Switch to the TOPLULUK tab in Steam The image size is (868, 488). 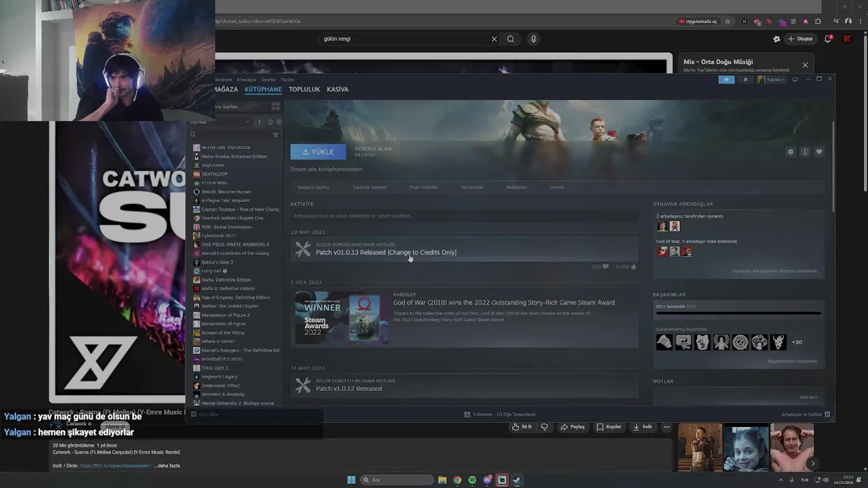click(304, 89)
